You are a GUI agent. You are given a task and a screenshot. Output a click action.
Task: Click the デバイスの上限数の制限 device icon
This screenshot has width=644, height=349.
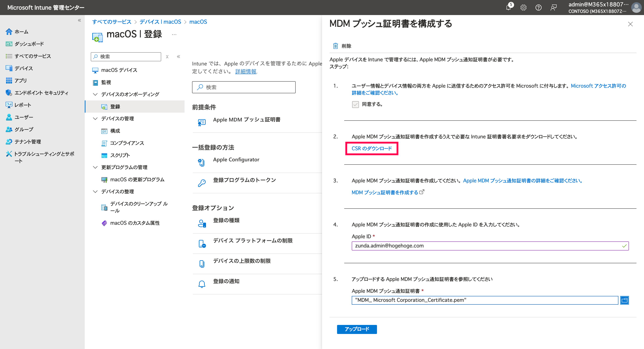[202, 264]
